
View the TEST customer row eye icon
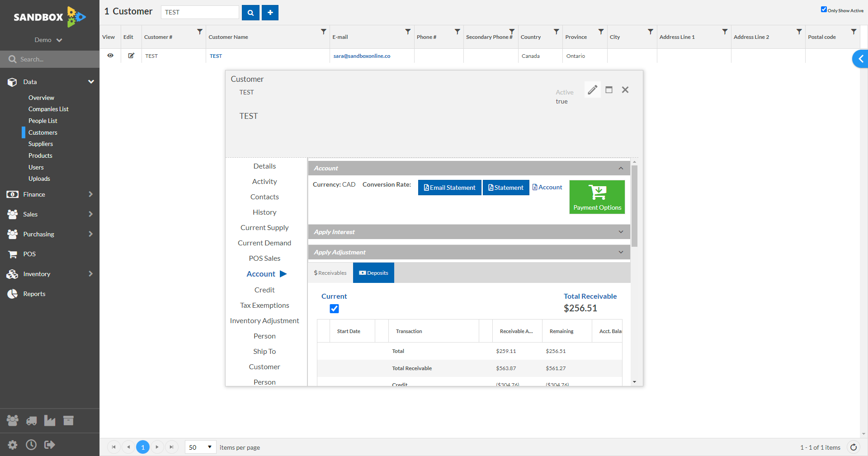tap(110, 56)
